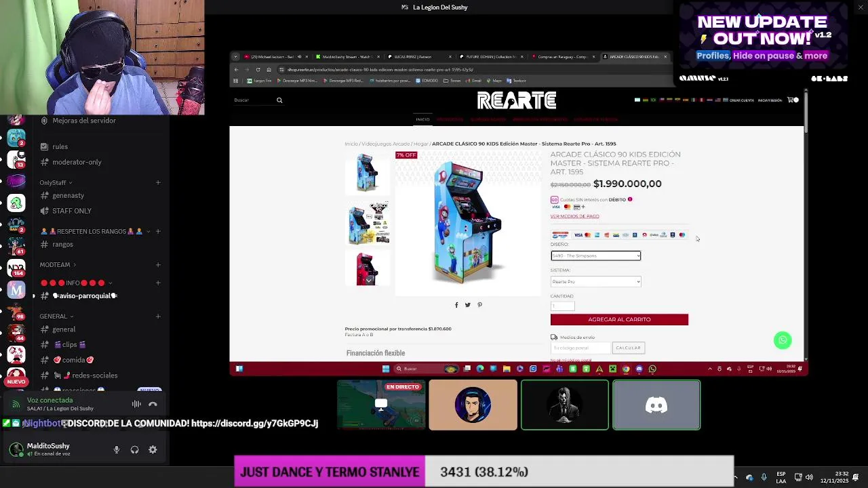
Task: Add channel to OnlyStaff category
Action: [x=158, y=183]
